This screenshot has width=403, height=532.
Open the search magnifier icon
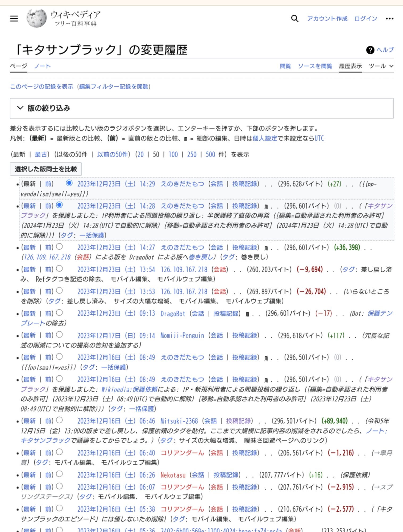pos(294,18)
